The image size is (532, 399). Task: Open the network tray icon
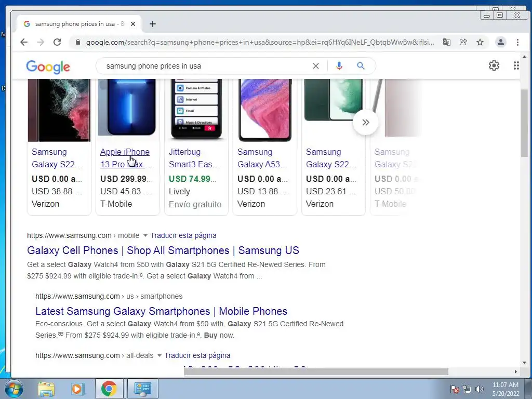[x=467, y=389]
